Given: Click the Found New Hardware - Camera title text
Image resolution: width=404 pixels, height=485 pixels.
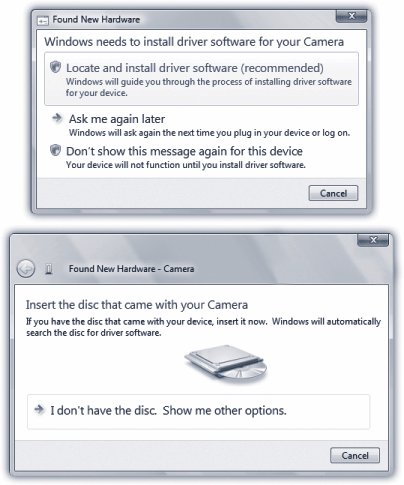Looking at the screenshot, I should point(131,269).
